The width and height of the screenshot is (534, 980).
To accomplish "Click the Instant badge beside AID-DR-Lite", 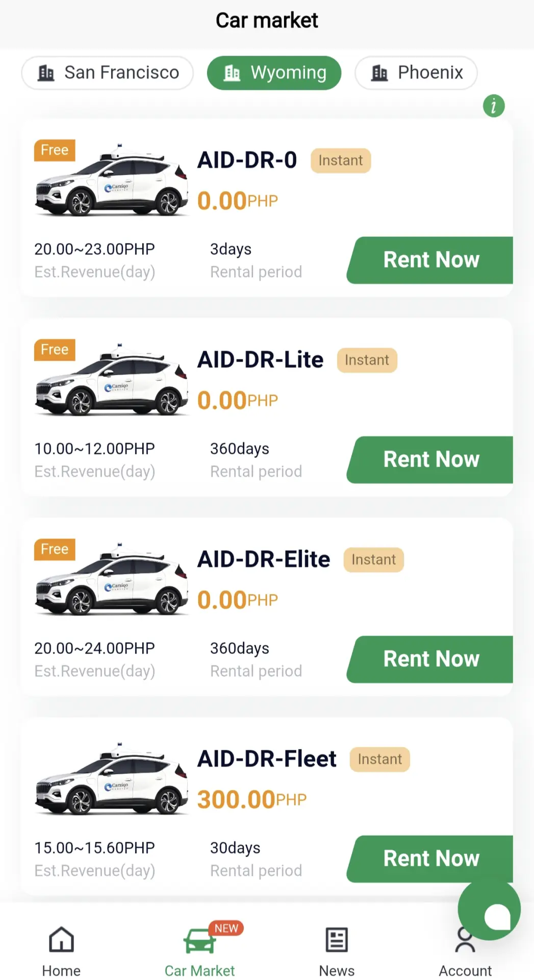I will coord(367,360).
